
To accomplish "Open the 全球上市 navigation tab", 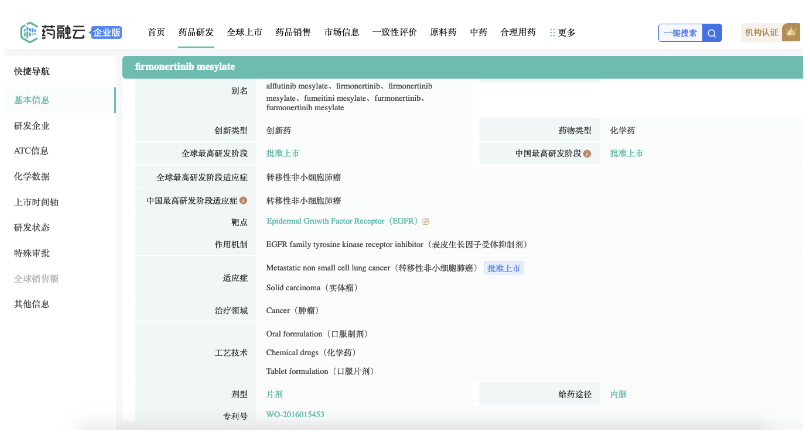I will click(x=244, y=33).
